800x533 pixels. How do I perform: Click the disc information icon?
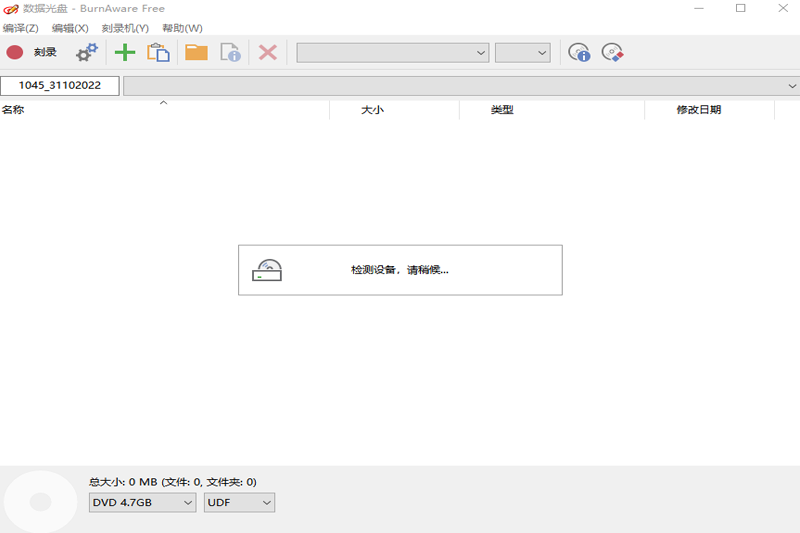[x=579, y=52]
